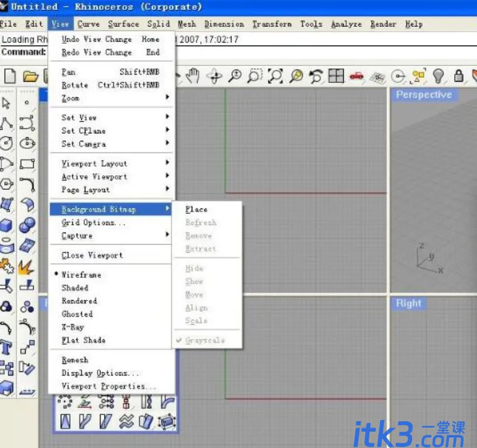Click the Right viewport title

[x=409, y=303]
